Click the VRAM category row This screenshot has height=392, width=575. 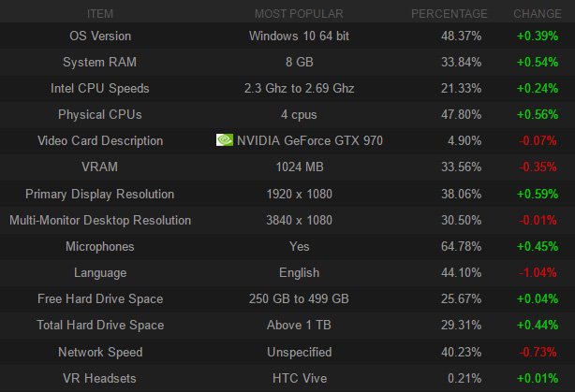tap(100, 167)
